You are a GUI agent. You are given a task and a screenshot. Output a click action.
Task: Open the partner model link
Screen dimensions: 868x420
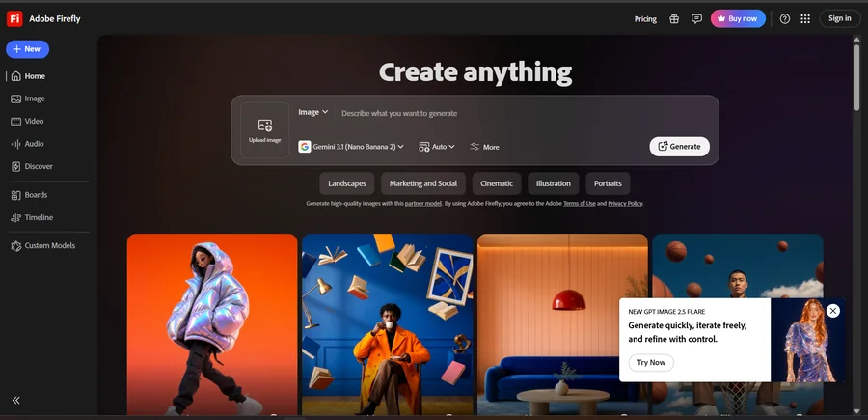(423, 204)
